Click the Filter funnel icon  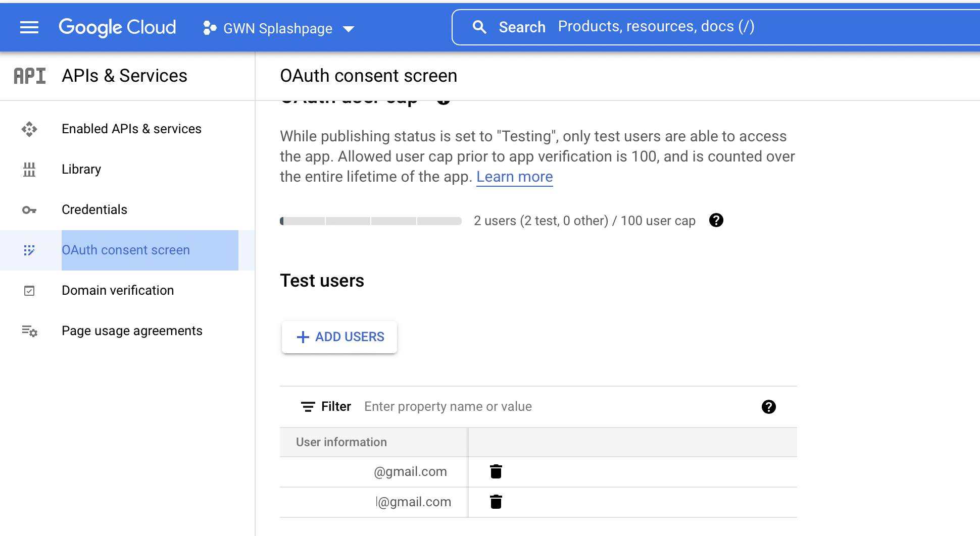point(308,406)
